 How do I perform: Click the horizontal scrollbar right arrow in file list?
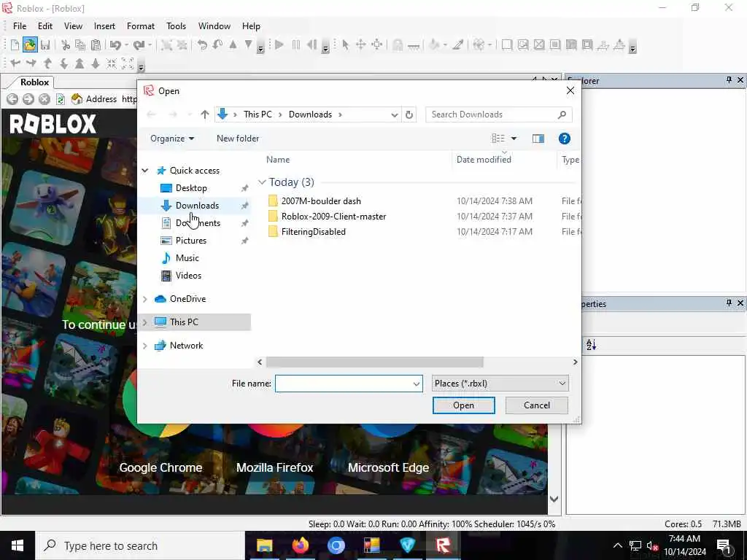coord(575,362)
